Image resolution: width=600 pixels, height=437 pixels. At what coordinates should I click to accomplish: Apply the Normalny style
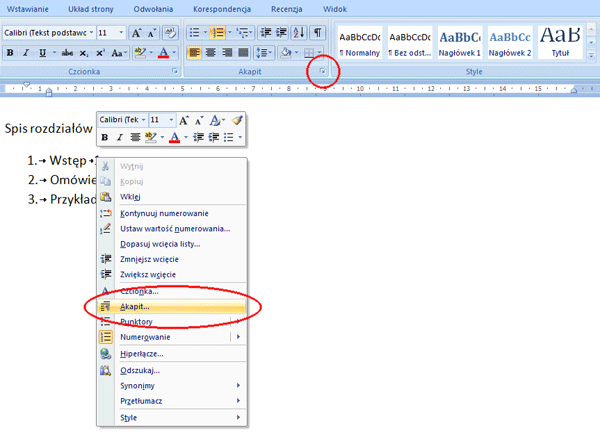360,43
